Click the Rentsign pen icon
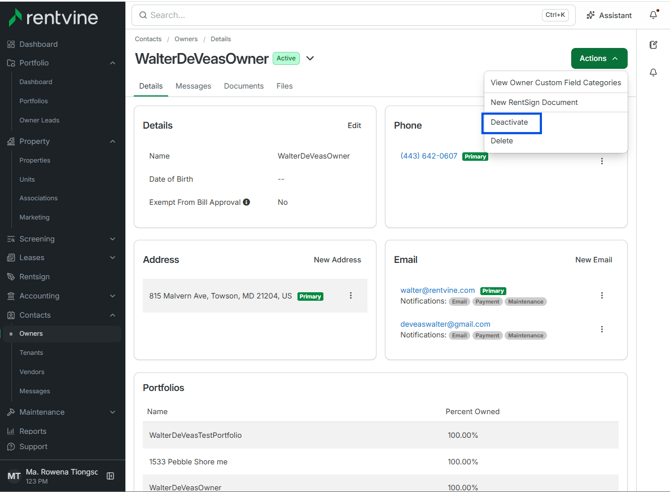670x492 pixels. [x=11, y=277]
